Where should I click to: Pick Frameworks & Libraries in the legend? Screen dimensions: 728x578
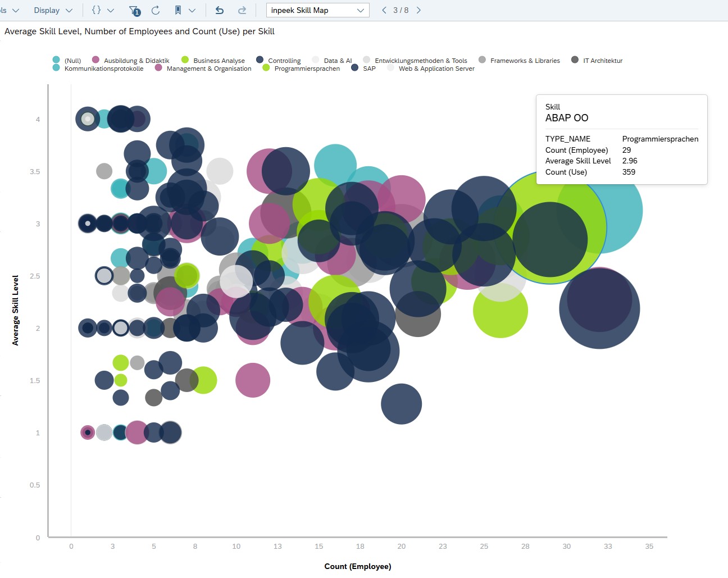pos(519,60)
